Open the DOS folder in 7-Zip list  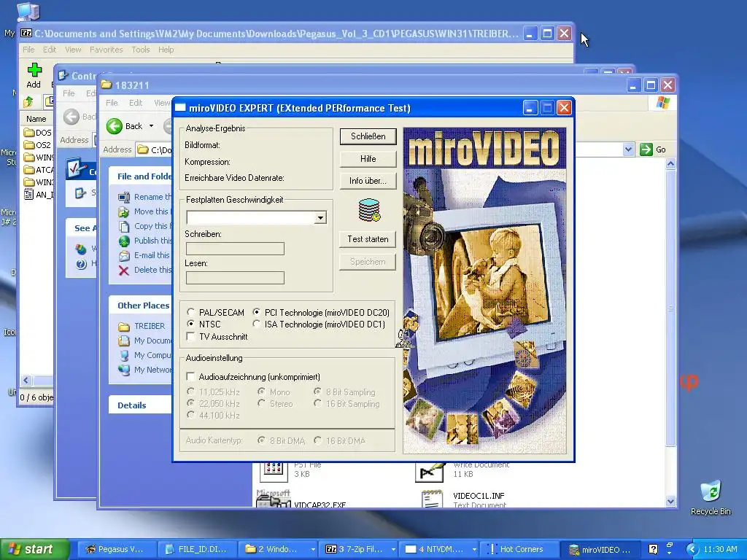click(38, 133)
